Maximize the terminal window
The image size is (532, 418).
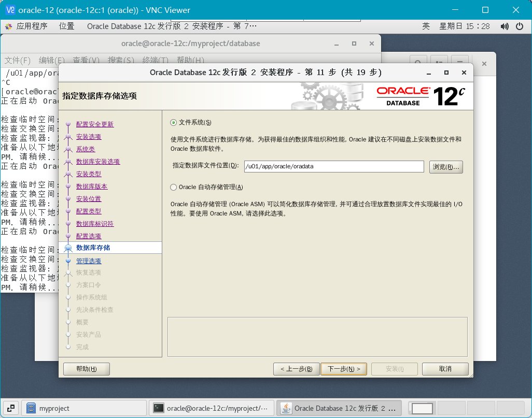[354, 44]
